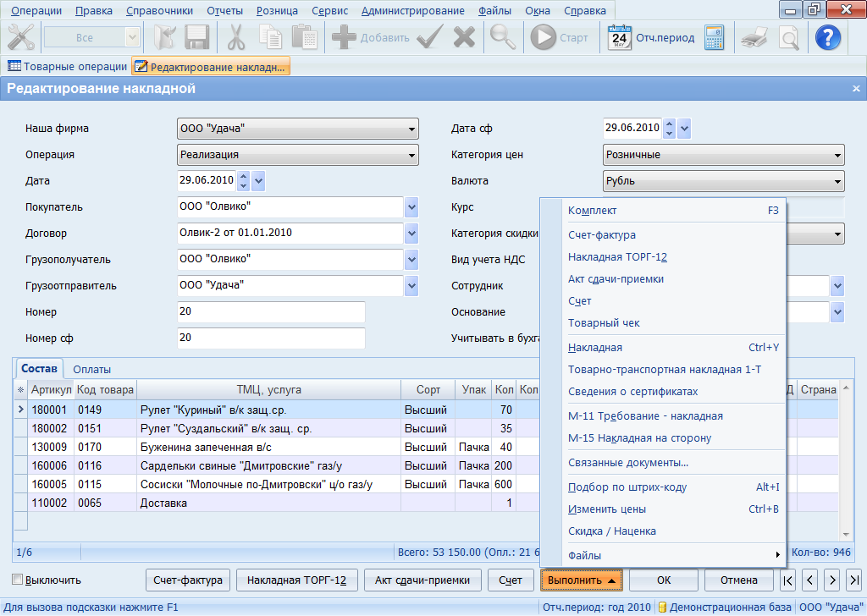This screenshot has height=616, width=867.
Task: Expand the Покупатель selection arrow
Action: 412,207
